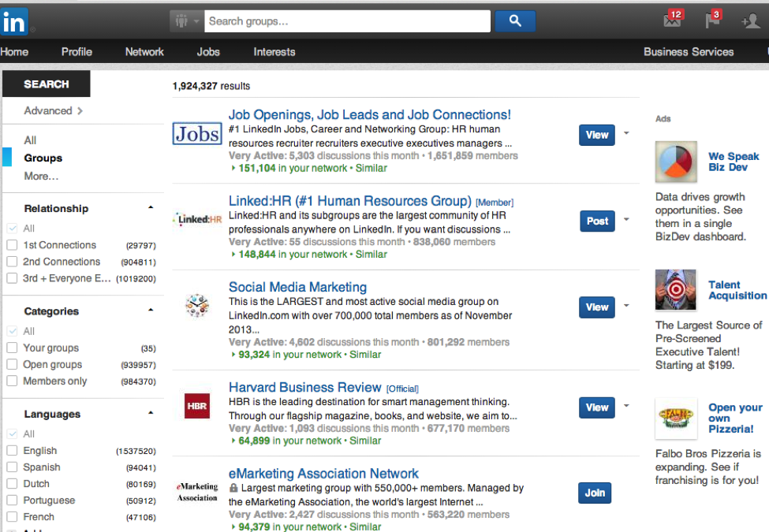Click the blue magnifying glass search button
This screenshot has width=769, height=532.
click(515, 21)
